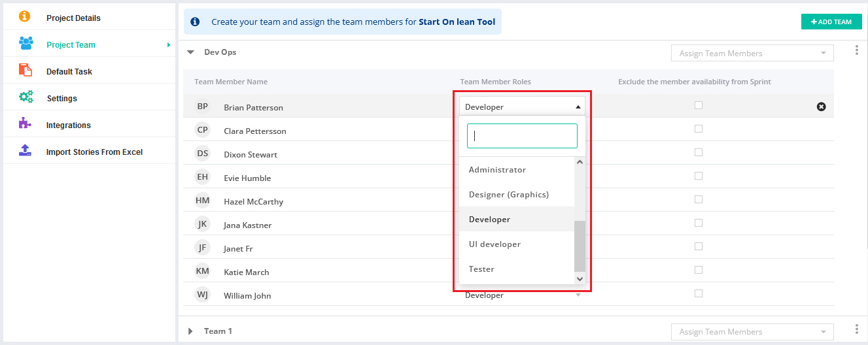Click the scroll down arrow in role list
868x345 pixels.
(580, 278)
